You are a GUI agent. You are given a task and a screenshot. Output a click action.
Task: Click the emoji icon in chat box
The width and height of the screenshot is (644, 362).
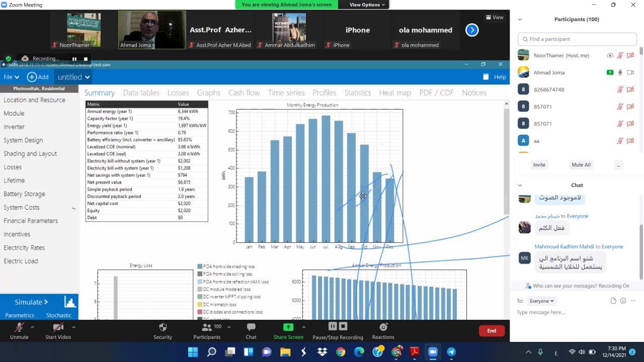coord(623,301)
